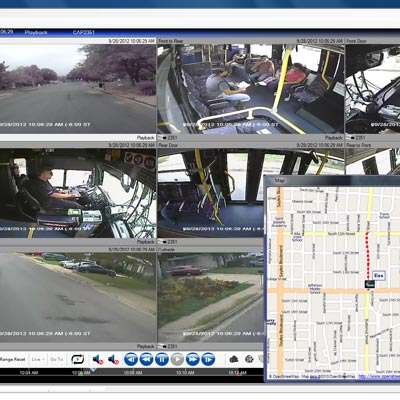Click the greyed-out Play button

pyautogui.click(x=177, y=359)
